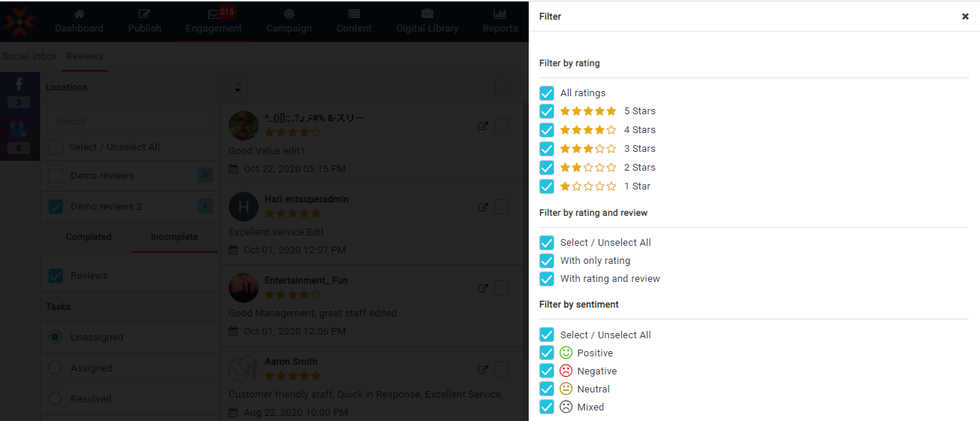Toggle the 4 Stars rating checkbox

[x=547, y=130]
